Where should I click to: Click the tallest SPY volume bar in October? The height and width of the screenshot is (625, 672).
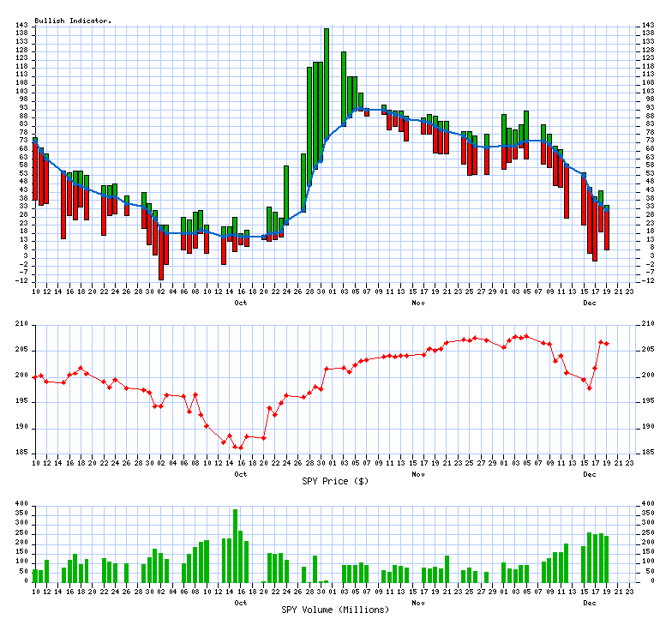point(235,545)
